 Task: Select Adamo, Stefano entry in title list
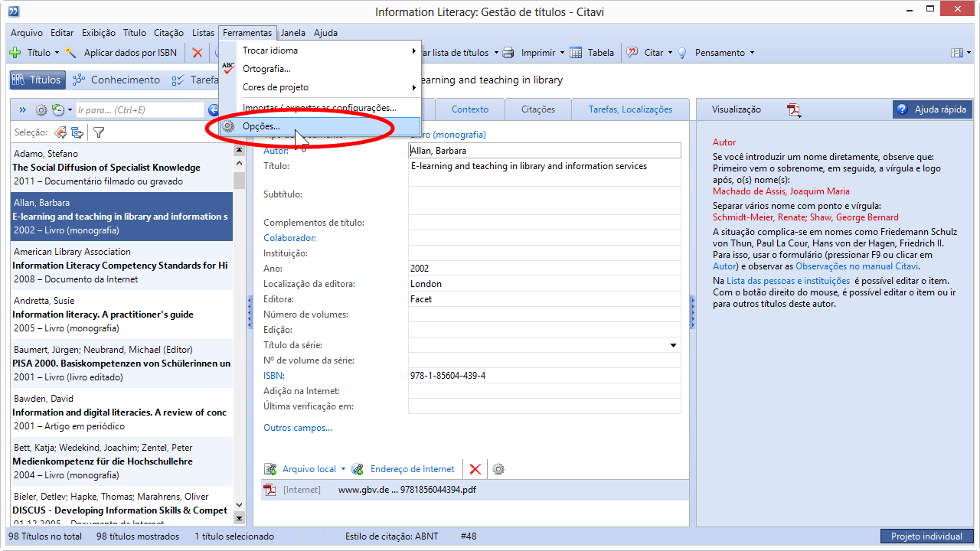coord(121,168)
